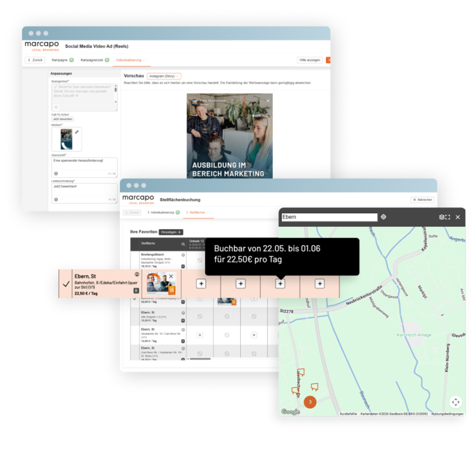
Task: Open the map layers icon
Action: [441, 217]
